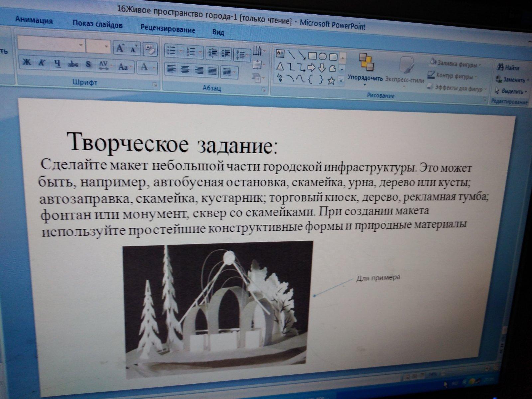
Task: Open the Рецензирование ribbon tab
Action: 168,29
